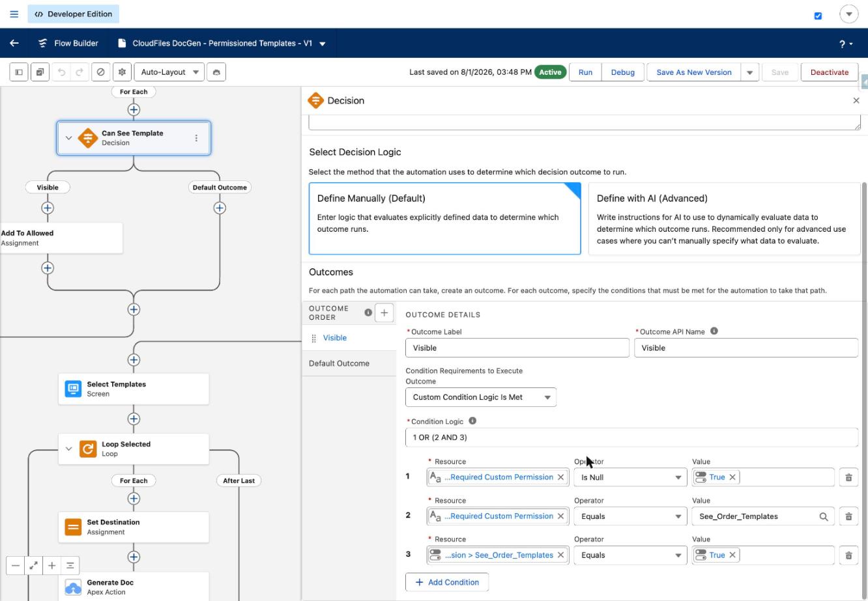The width and height of the screenshot is (868, 601).
Task: Zoom in the flow canvas
Action: 51,566
